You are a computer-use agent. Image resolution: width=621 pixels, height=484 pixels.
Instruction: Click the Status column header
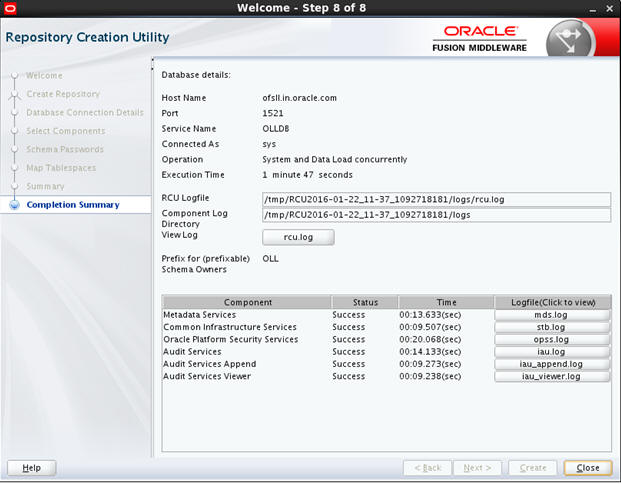365,303
